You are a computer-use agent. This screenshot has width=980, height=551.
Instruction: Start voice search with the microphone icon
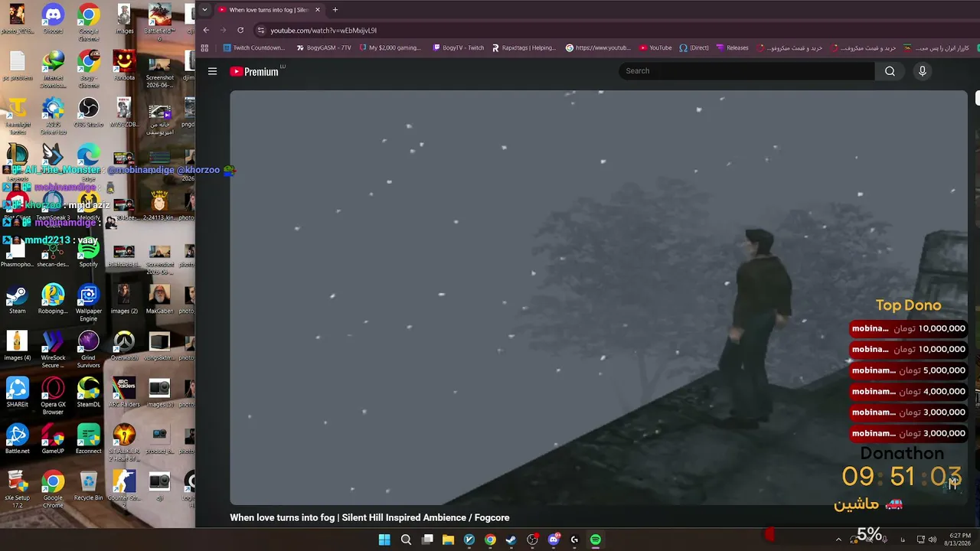922,71
